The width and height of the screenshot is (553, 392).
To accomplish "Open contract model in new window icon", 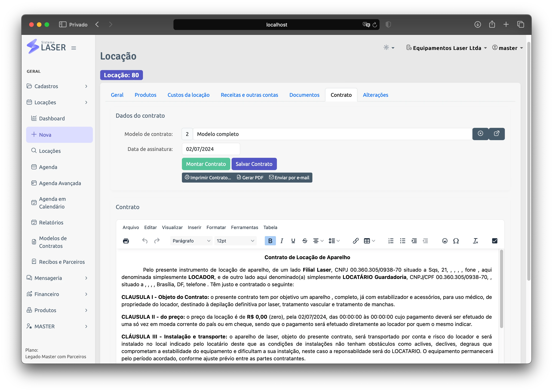I will (x=497, y=134).
